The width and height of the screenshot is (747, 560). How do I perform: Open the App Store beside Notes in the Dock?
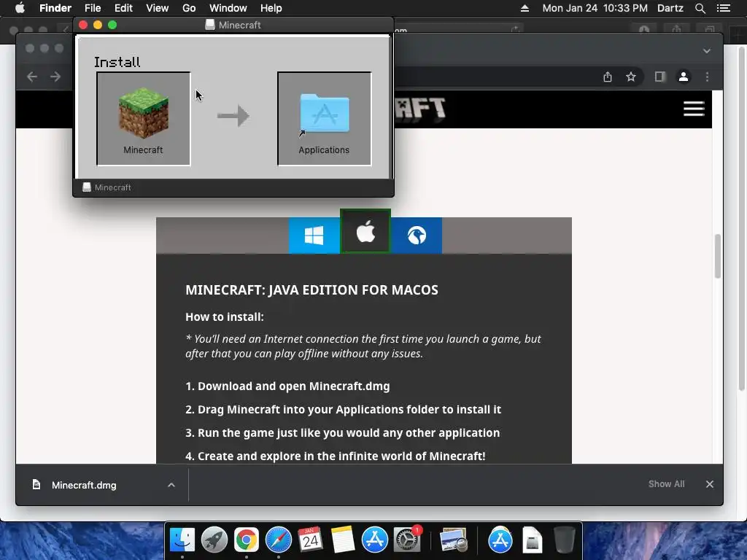374,540
